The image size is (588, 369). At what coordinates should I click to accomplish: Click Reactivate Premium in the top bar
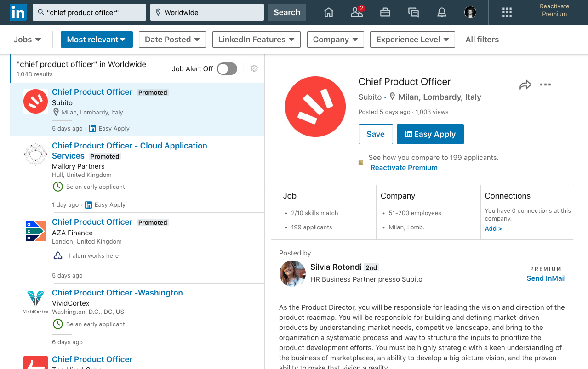[554, 10]
